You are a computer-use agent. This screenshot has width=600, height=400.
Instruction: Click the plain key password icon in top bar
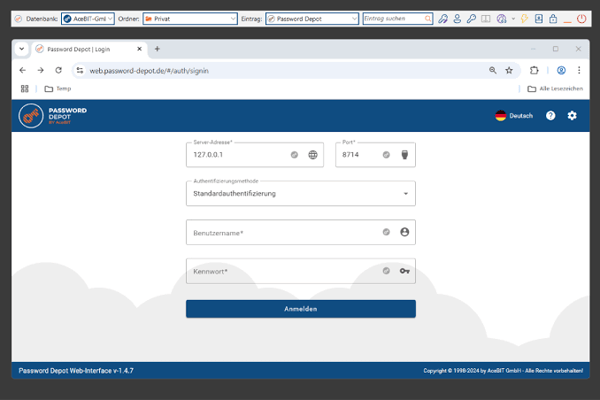point(471,19)
